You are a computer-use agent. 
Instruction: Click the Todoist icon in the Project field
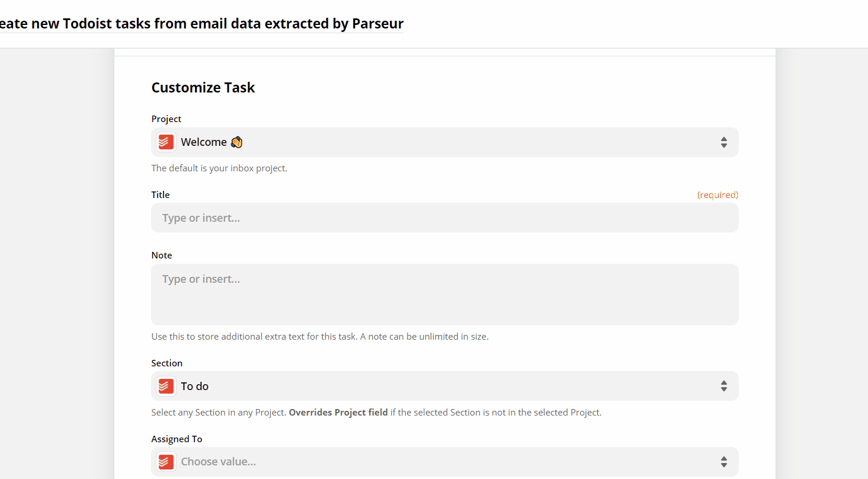coord(165,142)
